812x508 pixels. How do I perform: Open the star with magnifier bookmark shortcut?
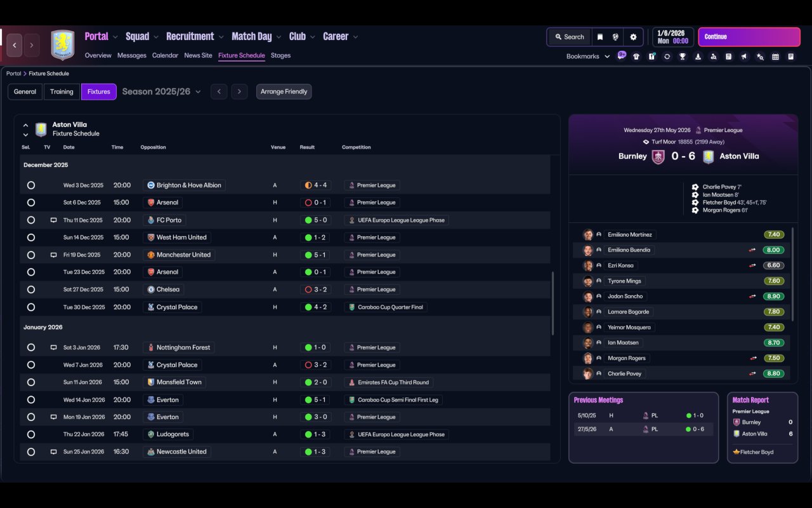[760, 57]
